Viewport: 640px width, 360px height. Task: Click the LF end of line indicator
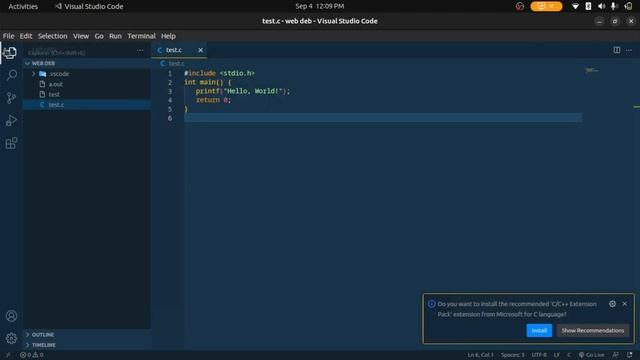point(557,355)
